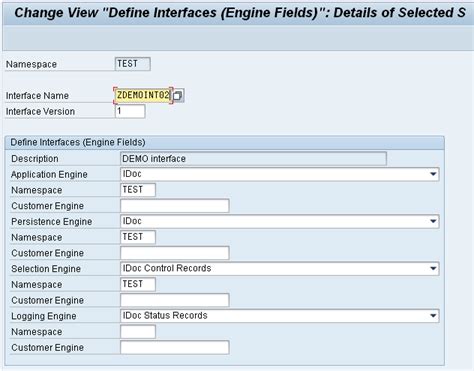Viewport: 474px width, 371px height.
Task: Select the IDoc Control Records combo box
Action: pos(280,269)
